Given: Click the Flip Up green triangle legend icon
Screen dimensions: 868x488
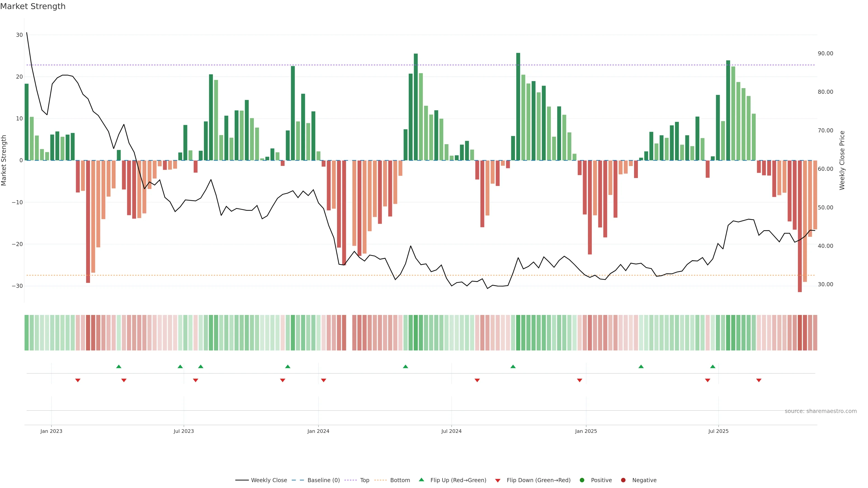Looking at the screenshot, I should tap(421, 480).
